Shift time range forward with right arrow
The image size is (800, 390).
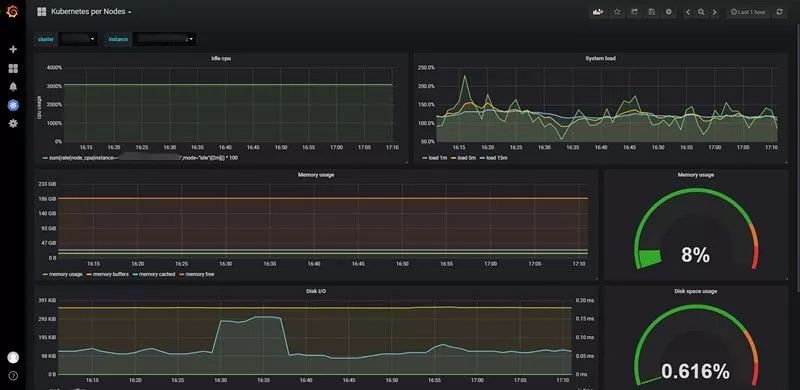click(x=715, y=12)
